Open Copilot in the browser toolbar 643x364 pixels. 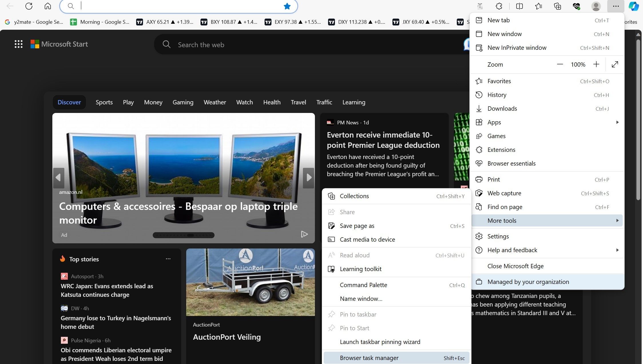click(x=633, y=6)
